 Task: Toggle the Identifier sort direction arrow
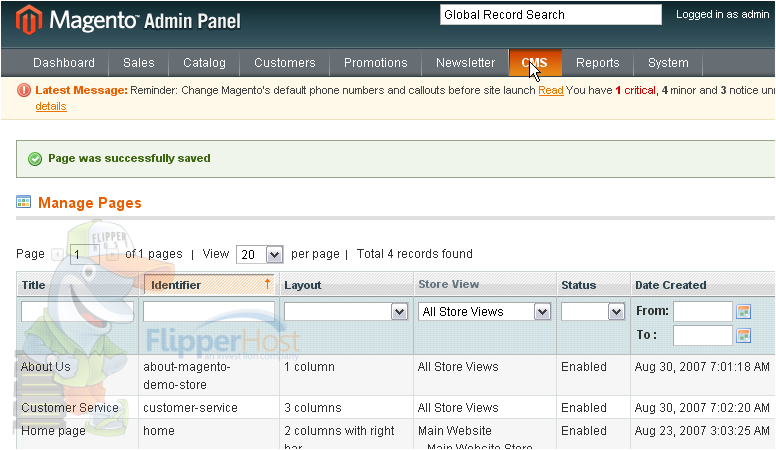tap(267, 284)
